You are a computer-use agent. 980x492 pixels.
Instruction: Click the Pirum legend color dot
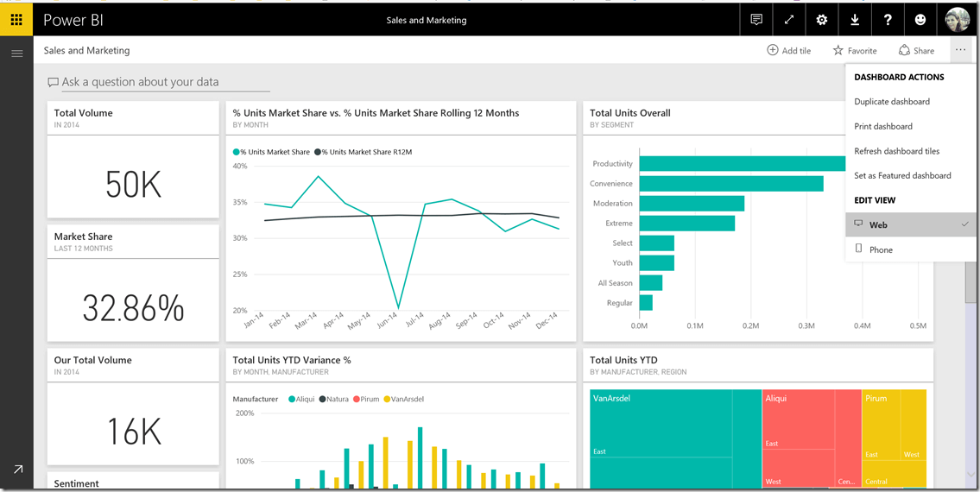pos(357,399)
